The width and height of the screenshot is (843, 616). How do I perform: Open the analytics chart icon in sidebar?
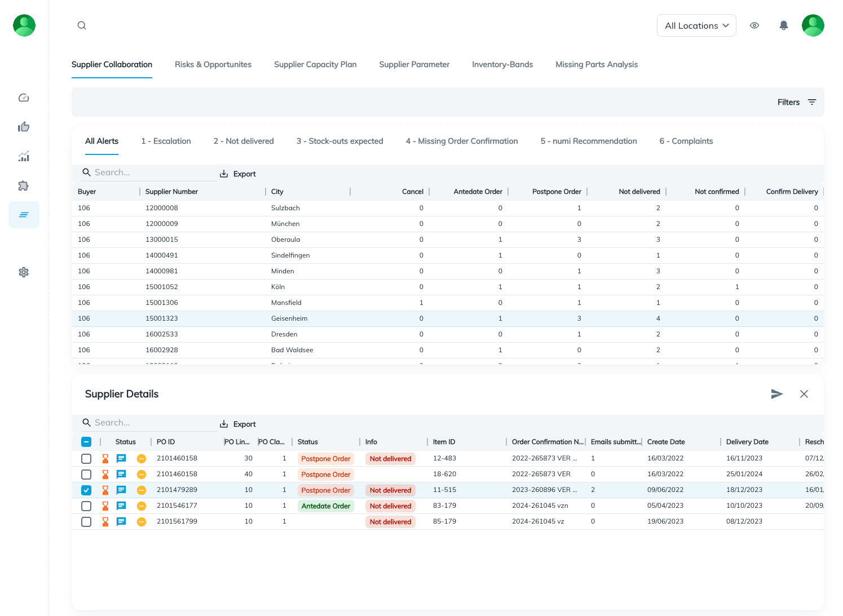(24, 157)
